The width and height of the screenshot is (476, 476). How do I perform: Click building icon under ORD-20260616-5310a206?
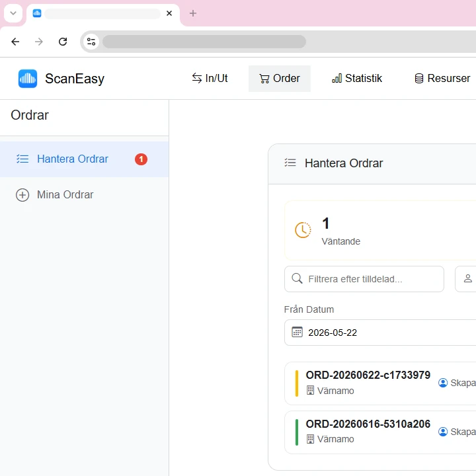point(310,439)
